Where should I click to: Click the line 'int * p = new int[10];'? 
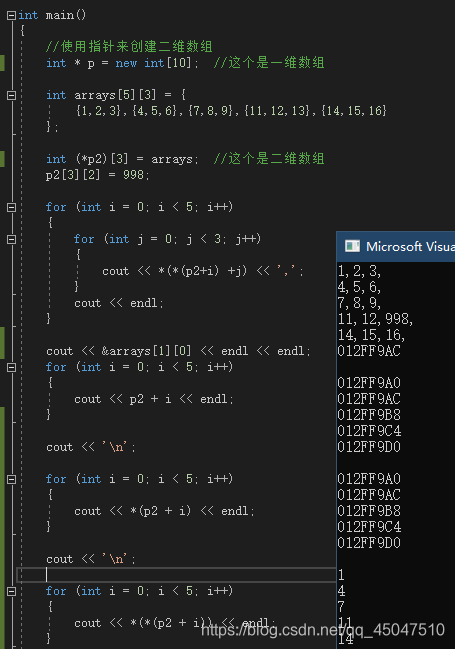(x=122, y=63)
